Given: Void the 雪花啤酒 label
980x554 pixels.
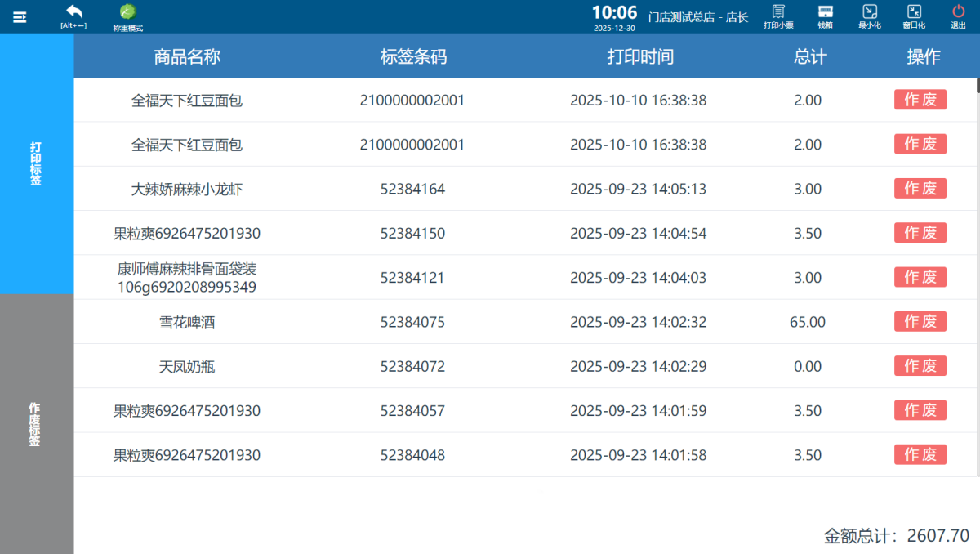Looking at the screenshot, I should (x=920, y=322).
